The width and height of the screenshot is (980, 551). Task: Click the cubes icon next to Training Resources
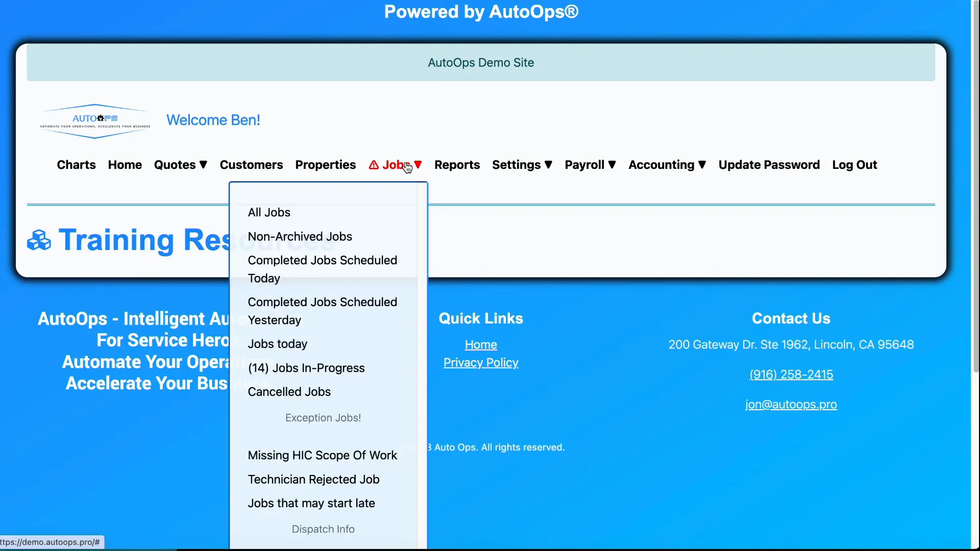click(38, 240)
